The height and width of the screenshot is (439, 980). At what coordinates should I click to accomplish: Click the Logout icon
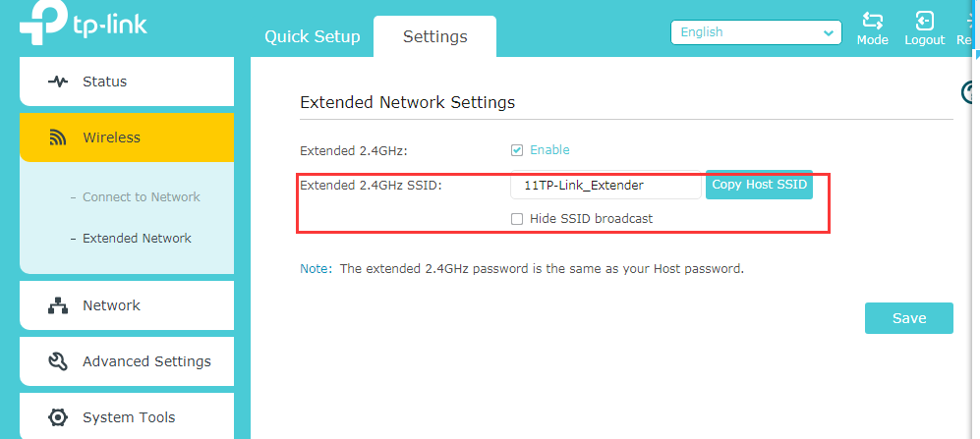click(924, 21)
